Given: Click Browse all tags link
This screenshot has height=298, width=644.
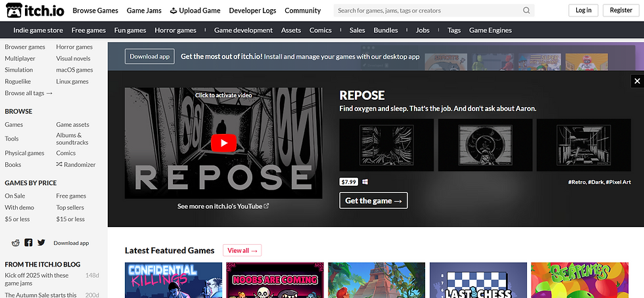Looking at the screenshot, I should 29,93.
